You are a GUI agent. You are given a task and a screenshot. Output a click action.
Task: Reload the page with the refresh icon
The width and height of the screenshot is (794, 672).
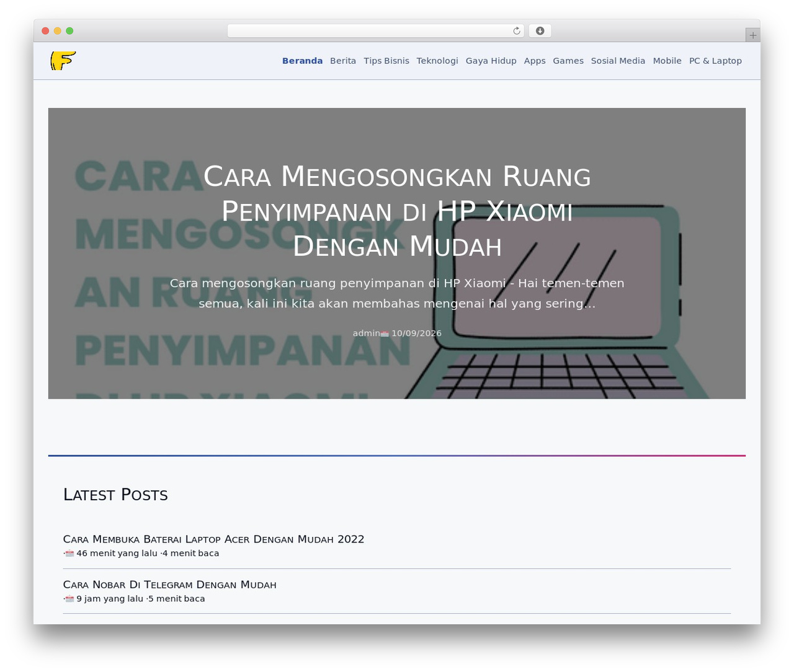(517, 31)
